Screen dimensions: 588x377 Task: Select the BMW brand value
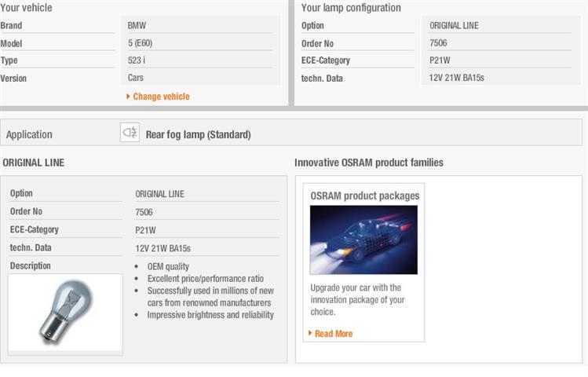click(x=137, y=25)
